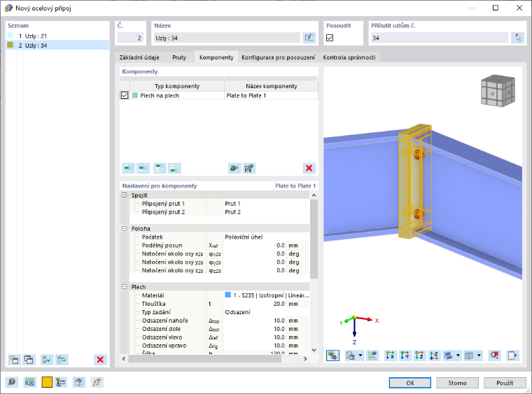Collapse the Poloha section
Image resolution: width=532 pixels, height=394 pixels.
point(125,229)
